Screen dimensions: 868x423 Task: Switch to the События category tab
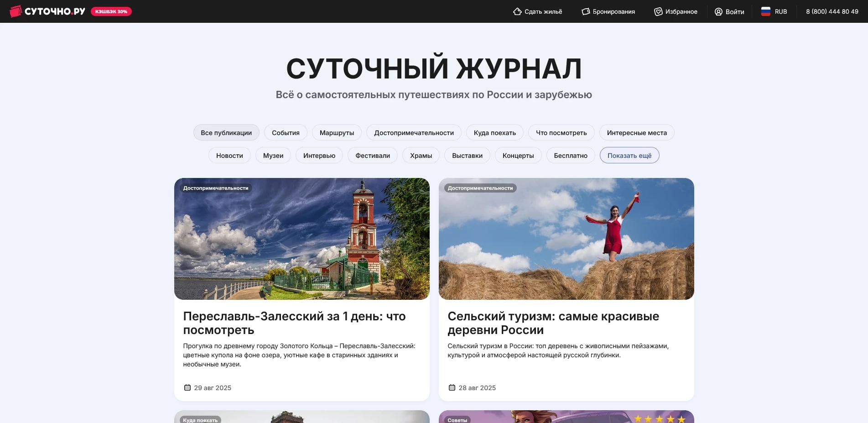286,132
